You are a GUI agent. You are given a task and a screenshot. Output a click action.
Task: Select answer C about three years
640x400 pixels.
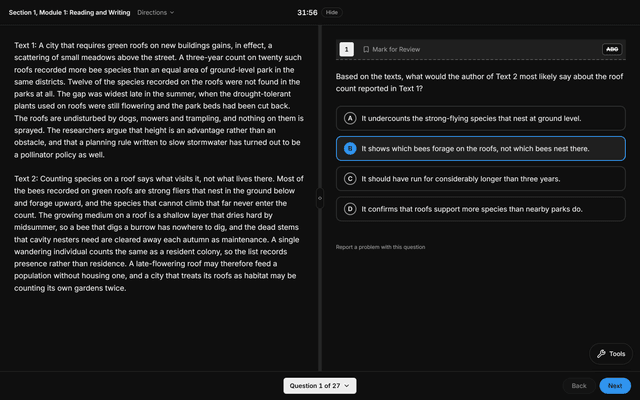[x=480, y=179]
